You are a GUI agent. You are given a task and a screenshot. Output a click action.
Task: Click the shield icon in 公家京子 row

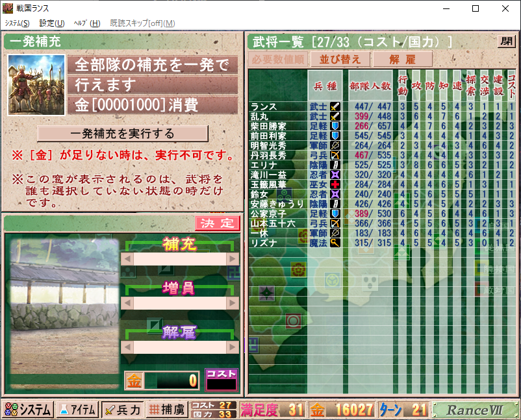click(335, 214)
